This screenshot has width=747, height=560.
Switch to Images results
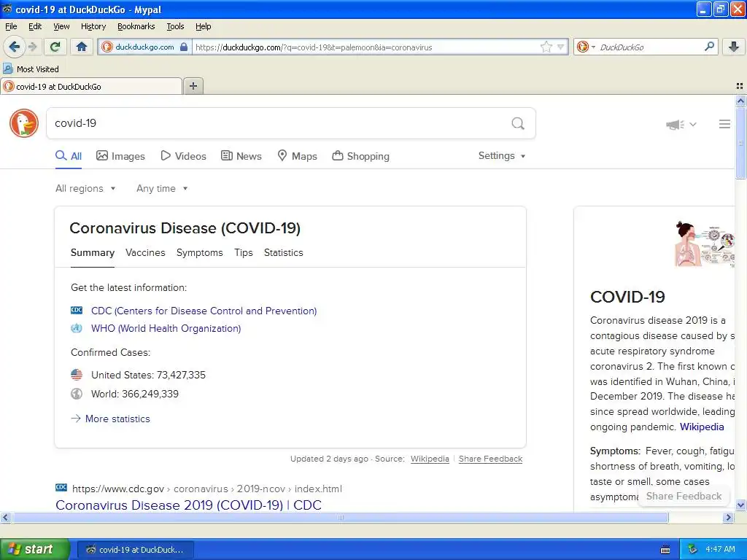pyautogui.click(x=120, y=156)
